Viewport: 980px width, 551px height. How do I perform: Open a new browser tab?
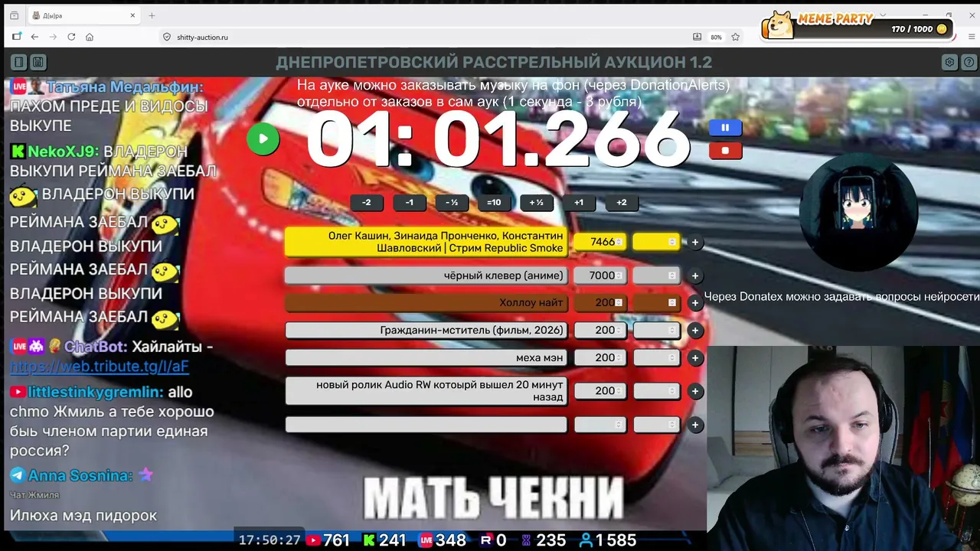(152, 15)
